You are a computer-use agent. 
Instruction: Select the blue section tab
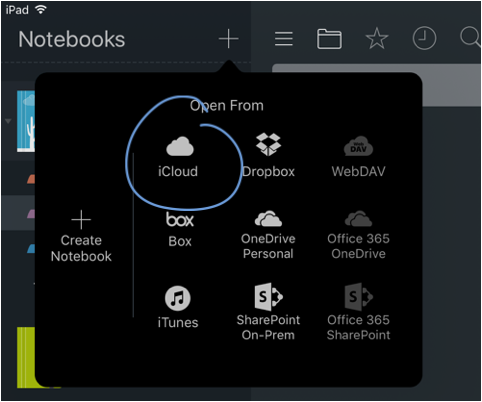click(x=31, y=249)
